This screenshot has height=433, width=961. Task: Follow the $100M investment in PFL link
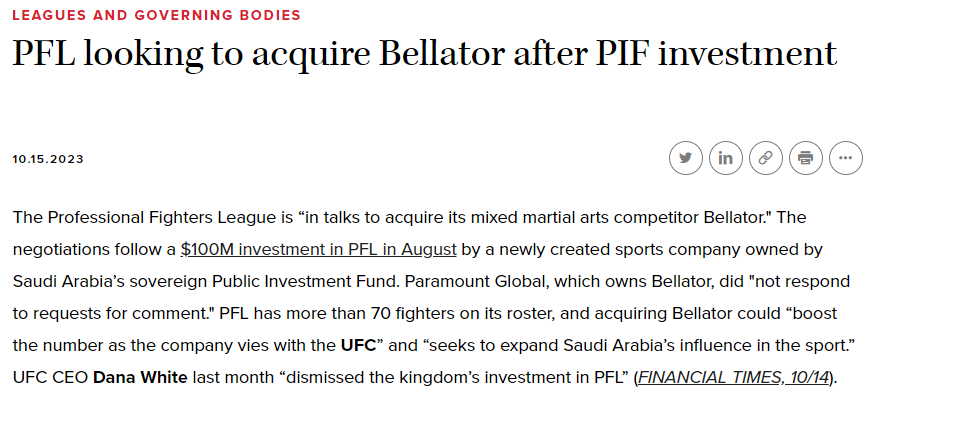point(318,250)
